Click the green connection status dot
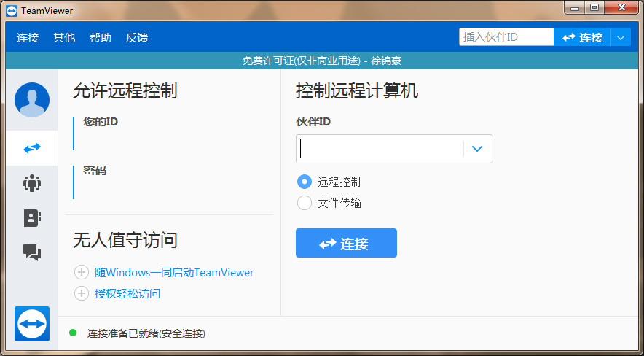Viewport: 644px width, 356px height. pyautogui.click(x=73, y=333)
